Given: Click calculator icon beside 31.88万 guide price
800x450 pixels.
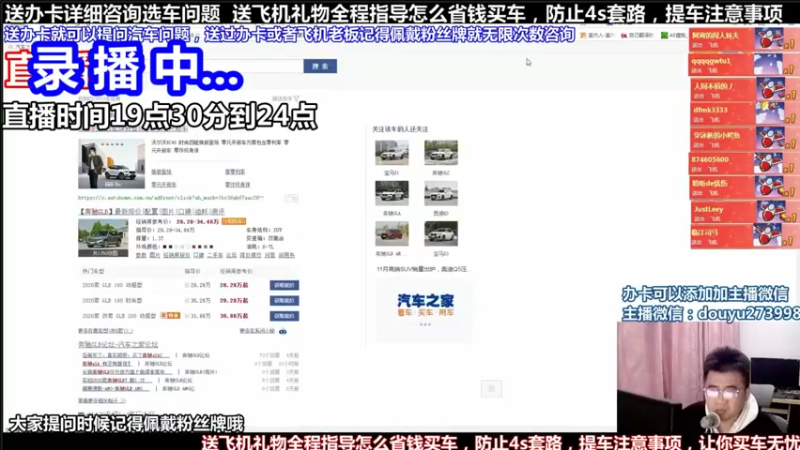Looking at the screenshot, I should click(x=187, y=316).
